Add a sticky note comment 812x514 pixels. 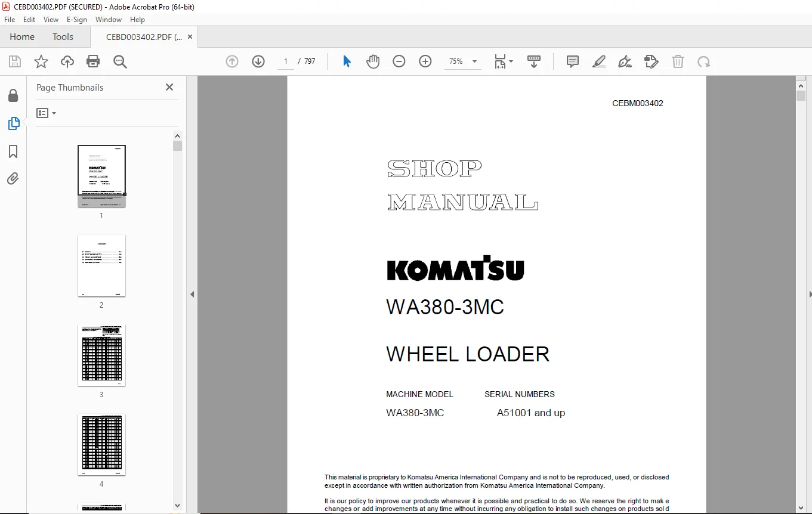click(x=573, y=61)
